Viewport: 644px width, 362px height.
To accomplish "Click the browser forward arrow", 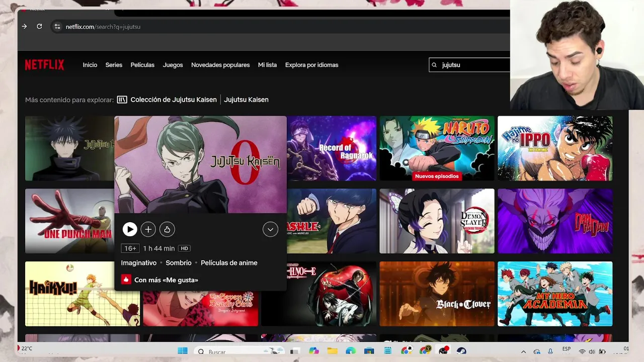I will click(x=24, y=27).
